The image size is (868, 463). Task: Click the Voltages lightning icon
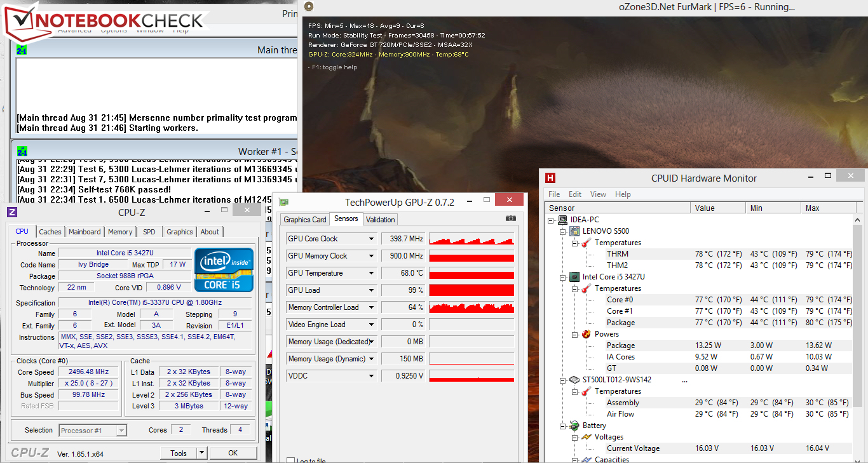[x=587, y=437]
